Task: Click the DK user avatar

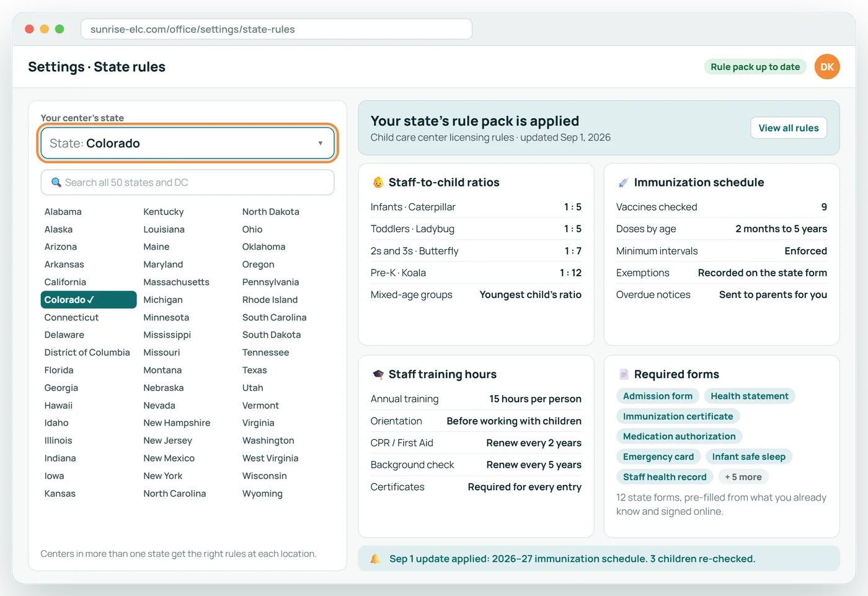Action: coord(827,67)
